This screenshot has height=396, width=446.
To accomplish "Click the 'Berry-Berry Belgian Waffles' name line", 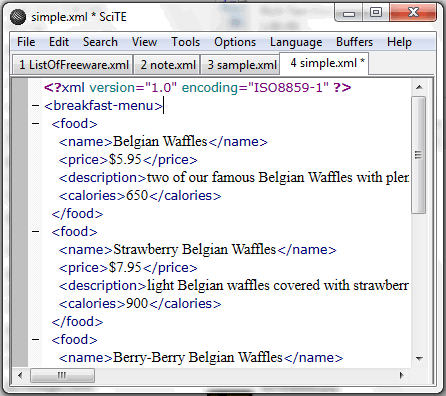I will pos(201,358).
